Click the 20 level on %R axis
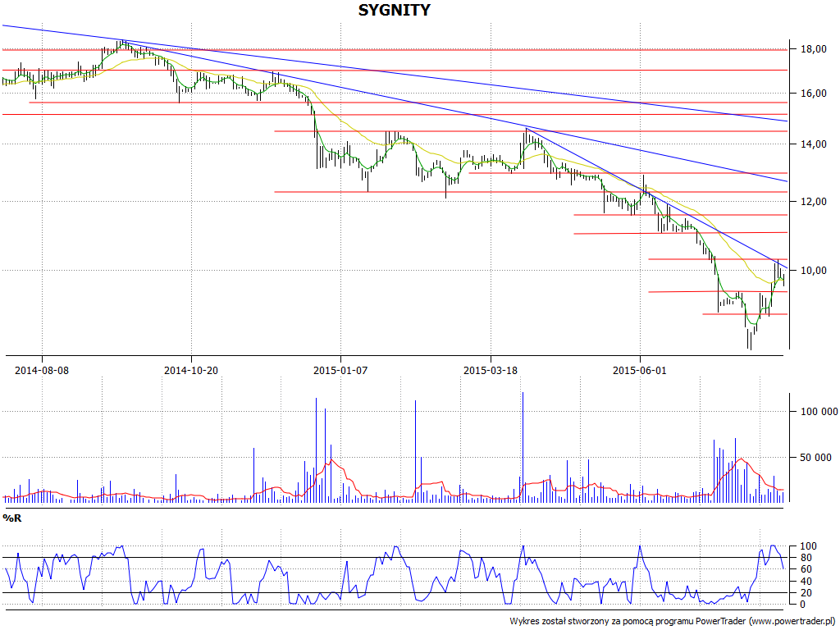The height and width of the screenshot is (630, 840). point(807,592)
